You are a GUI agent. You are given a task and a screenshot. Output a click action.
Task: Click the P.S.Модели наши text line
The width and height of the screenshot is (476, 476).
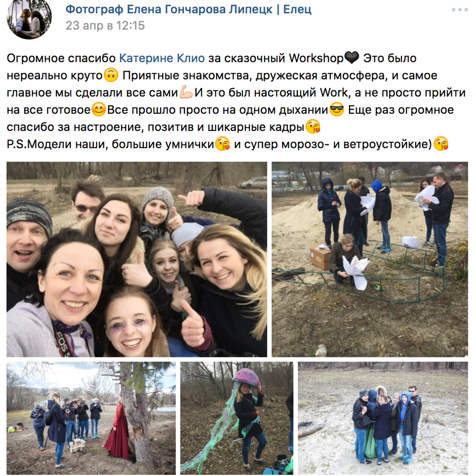pyautogui.click(x=228, y=144)
